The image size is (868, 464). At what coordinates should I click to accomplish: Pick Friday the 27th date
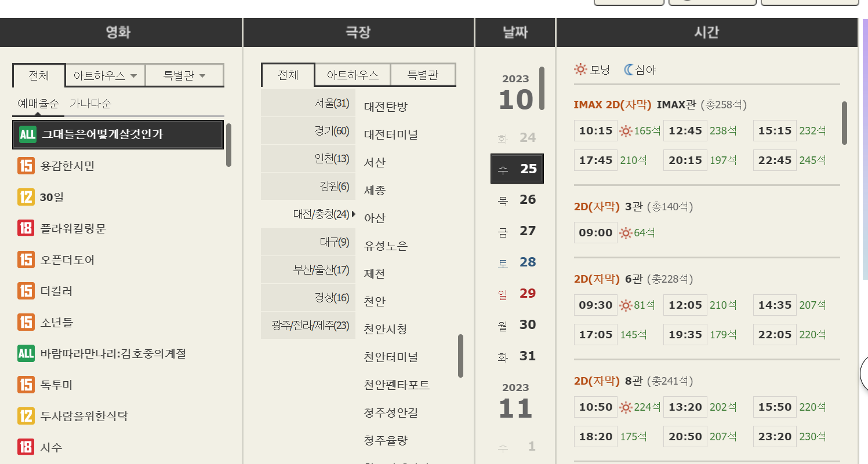517,231
